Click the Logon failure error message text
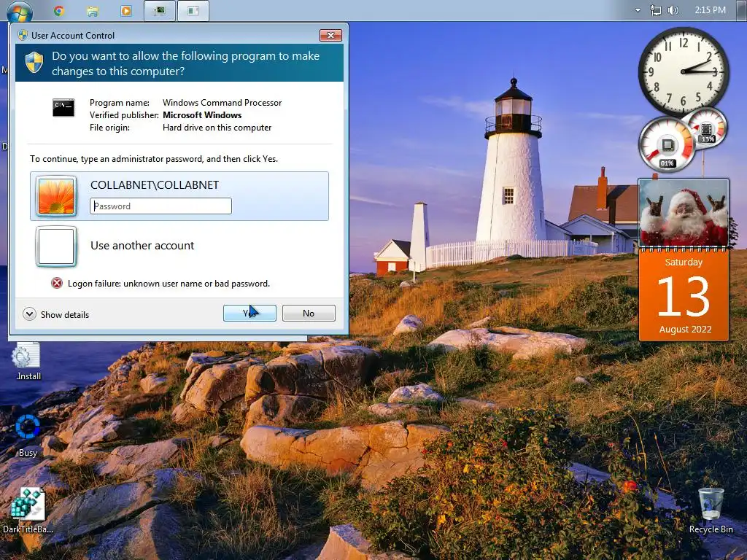This screenshot has height=560, width=747. point(169,284)
